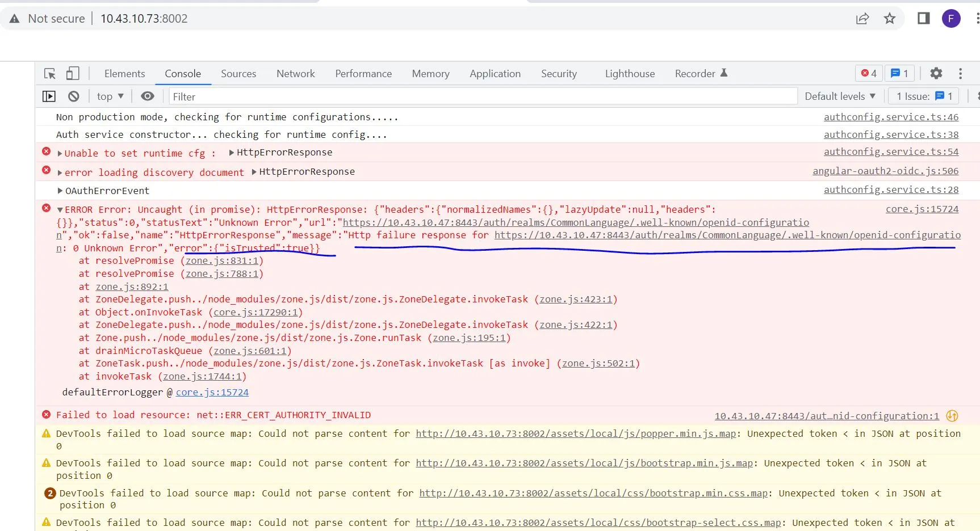The height and width of the screenshot is (531, 980).
Task: Open the Application tab
Action: (495, 74)
